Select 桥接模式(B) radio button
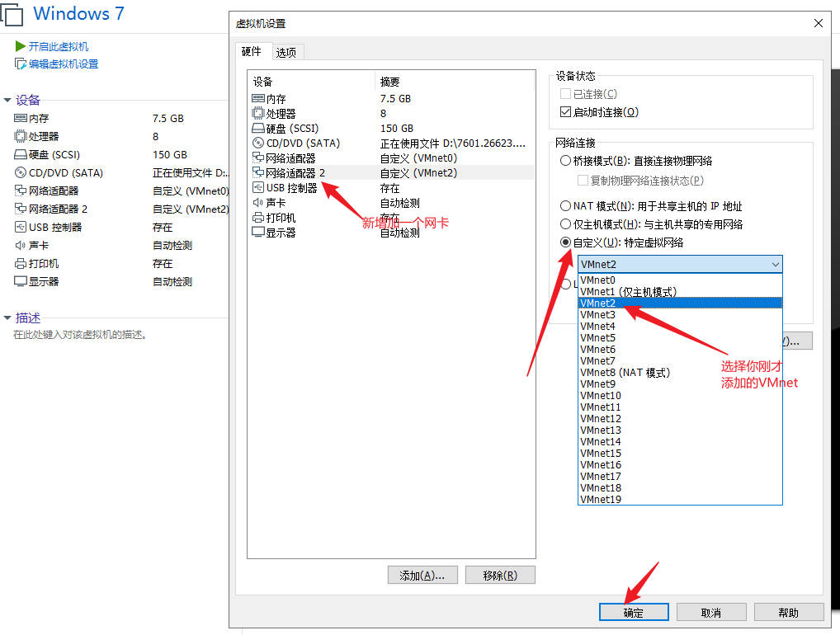Image resolution: width=840 pixels, height=635 pixels. coord(565,161)
